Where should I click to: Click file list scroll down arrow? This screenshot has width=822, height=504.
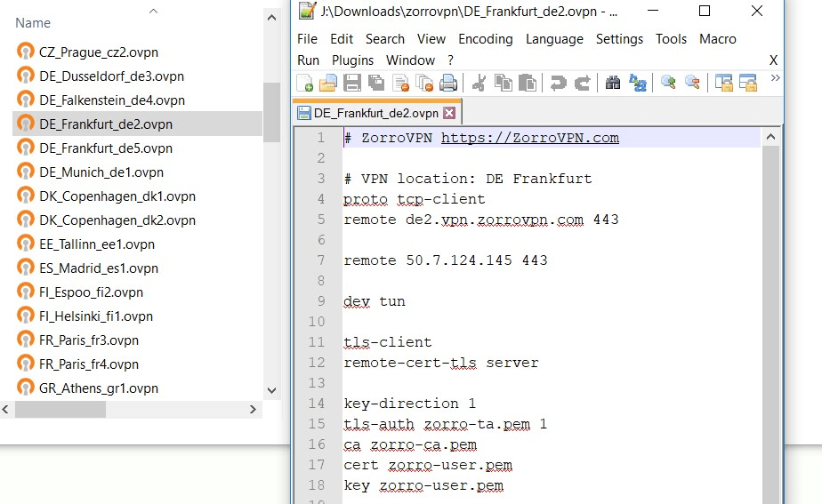[271, 390]
